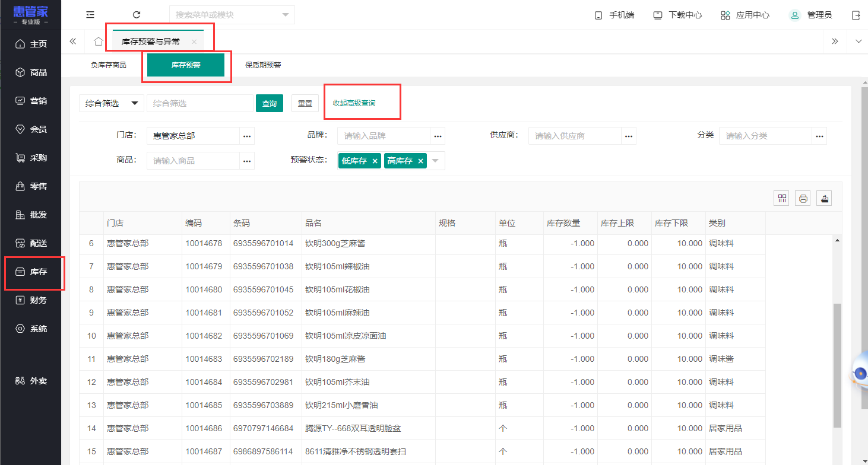868x465 pixels.
Task: Open 商品 picker ellipsis button
Action: [x=247, y=161]
